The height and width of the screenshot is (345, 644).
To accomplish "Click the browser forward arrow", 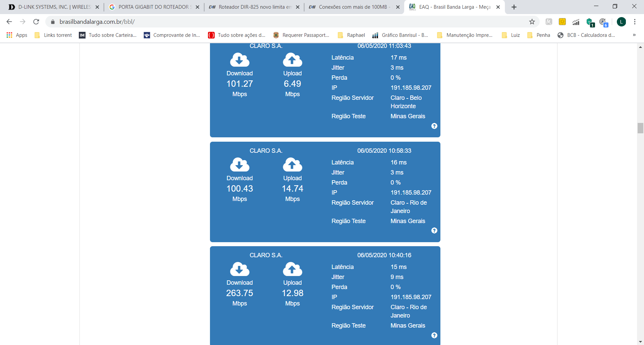I will tap(22, 22).
